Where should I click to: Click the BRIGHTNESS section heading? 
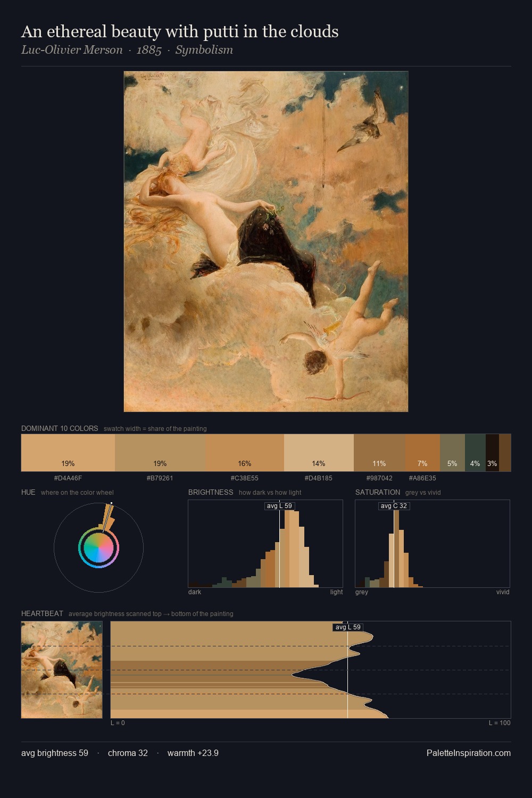[x=211, y=492]
